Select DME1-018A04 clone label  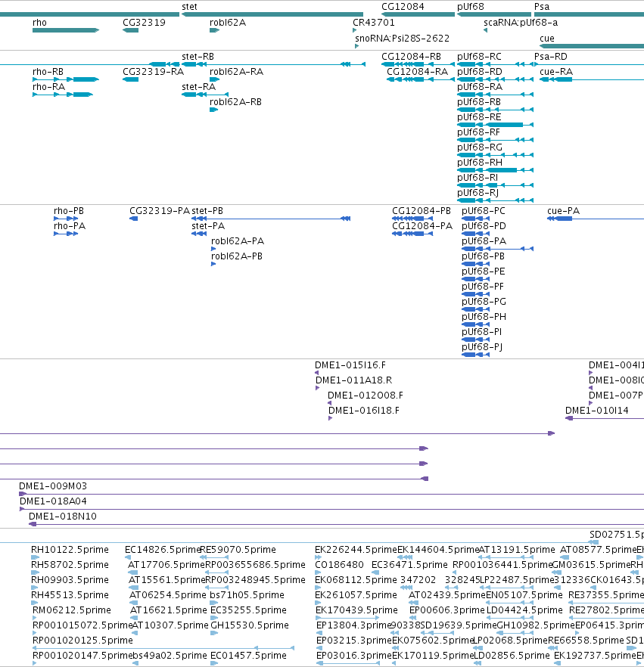53,501
